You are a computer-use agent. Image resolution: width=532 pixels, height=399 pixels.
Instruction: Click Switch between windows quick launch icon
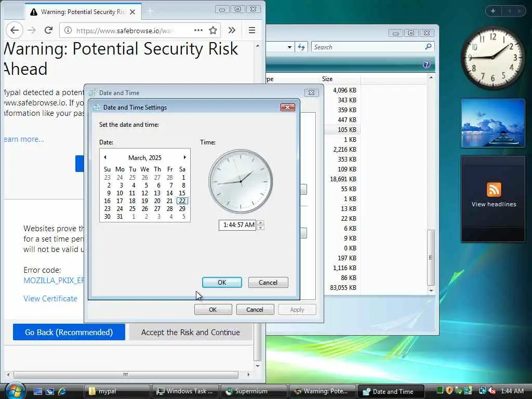(50, 391)
